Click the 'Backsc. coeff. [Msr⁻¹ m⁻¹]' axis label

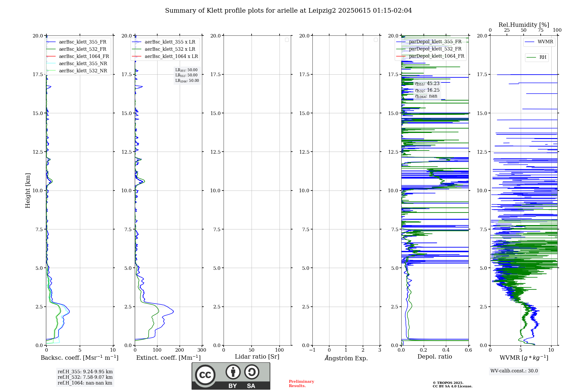coord(80,357)
